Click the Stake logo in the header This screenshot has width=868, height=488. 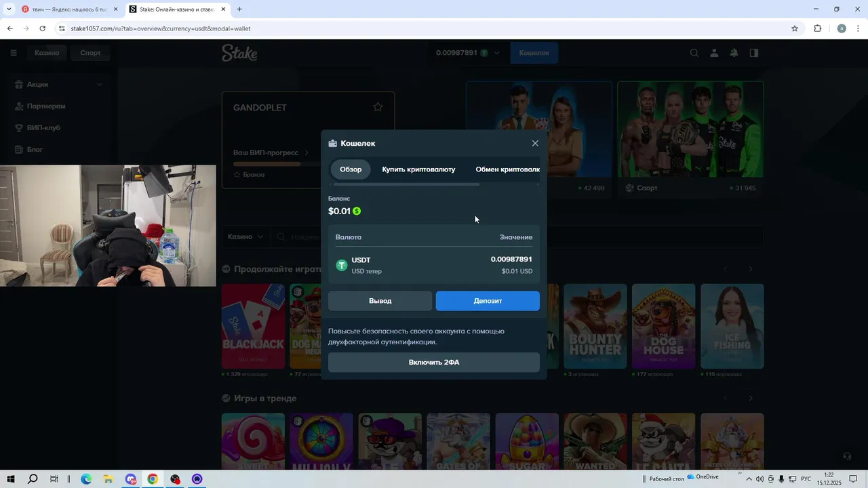coord(239,53)
